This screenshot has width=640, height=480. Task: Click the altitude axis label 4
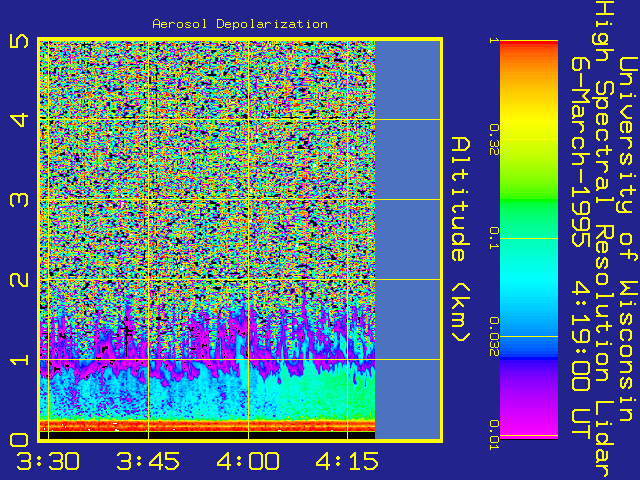[19, 120]
